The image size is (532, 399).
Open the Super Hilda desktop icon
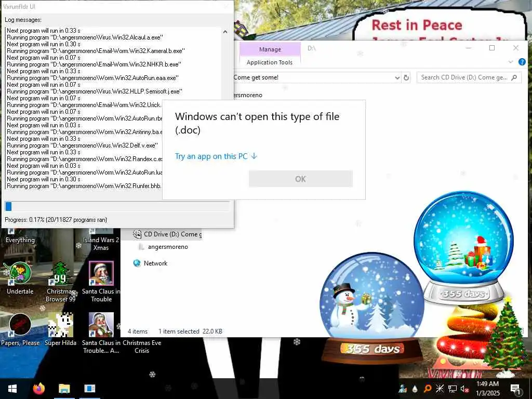[61, 330]
